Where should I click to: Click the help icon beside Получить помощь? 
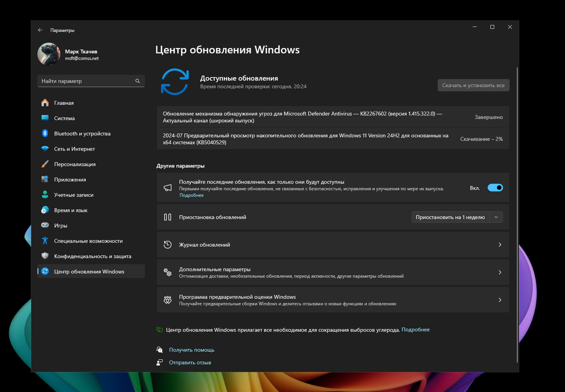pos(160,350)
